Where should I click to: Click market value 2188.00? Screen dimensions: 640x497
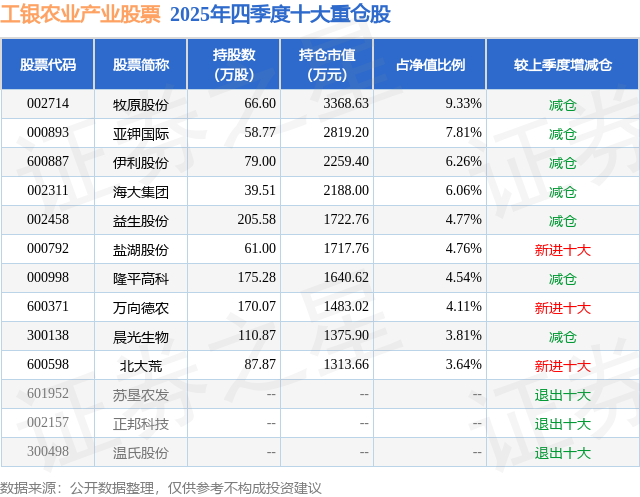[x=346, y=191]
